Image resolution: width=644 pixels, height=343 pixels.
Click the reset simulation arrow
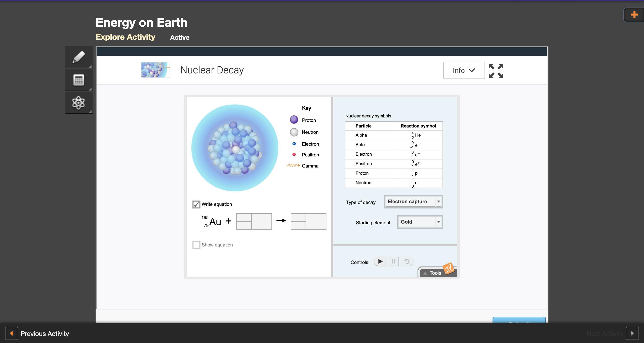pyautogui.click(x=407, y=262)
